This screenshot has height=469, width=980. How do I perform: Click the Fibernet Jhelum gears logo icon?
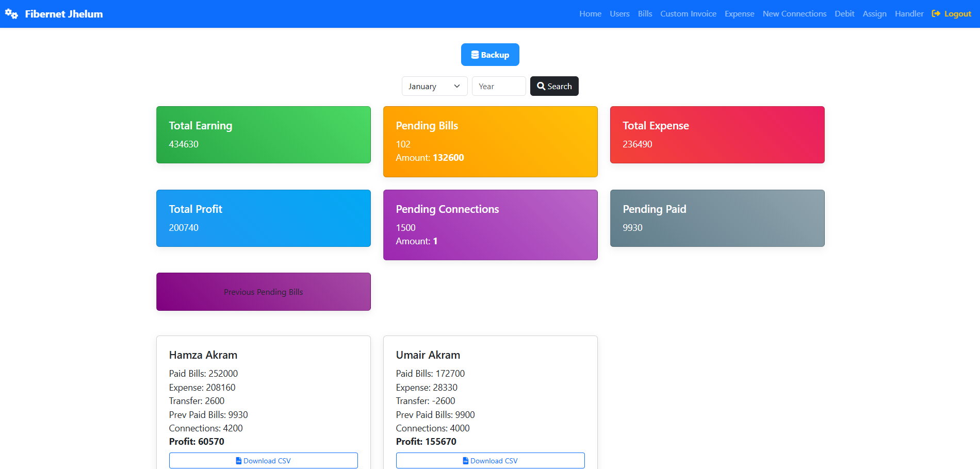point(11,14)
